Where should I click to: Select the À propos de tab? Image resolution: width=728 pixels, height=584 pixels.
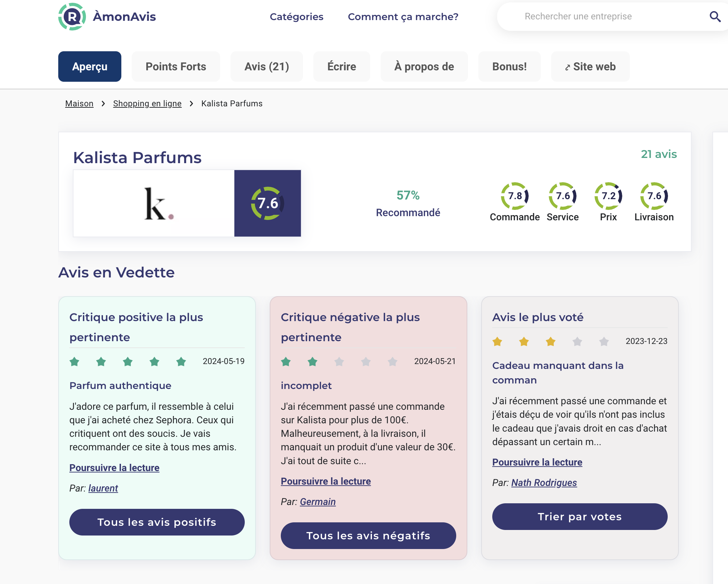click(424, 67)
